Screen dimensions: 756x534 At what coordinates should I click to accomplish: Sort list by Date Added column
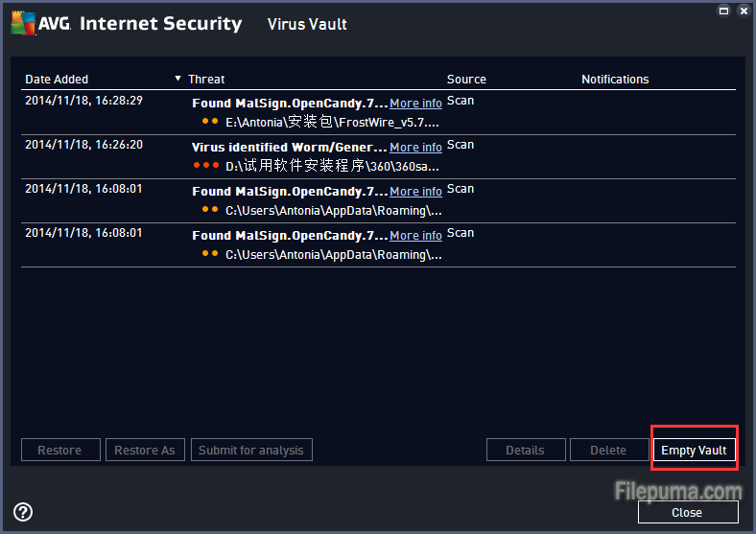point(57,80)
